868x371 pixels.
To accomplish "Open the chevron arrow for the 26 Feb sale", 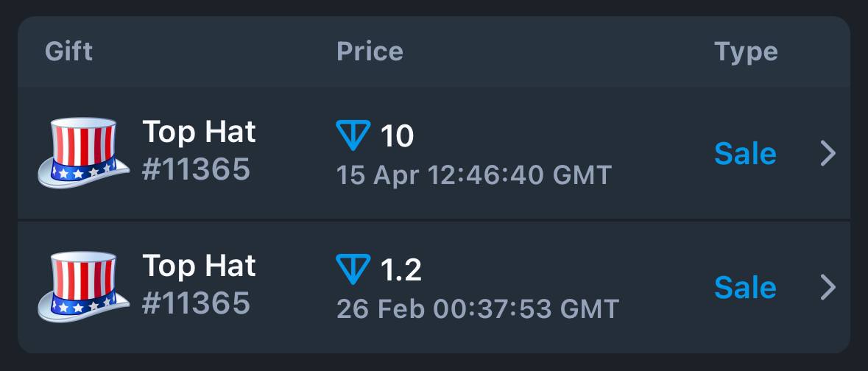I will click(828, 287).
